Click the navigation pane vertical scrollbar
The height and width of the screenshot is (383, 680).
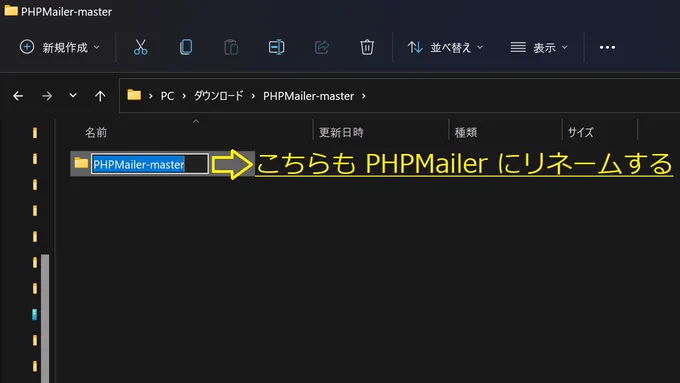click(x=45, y=318)
